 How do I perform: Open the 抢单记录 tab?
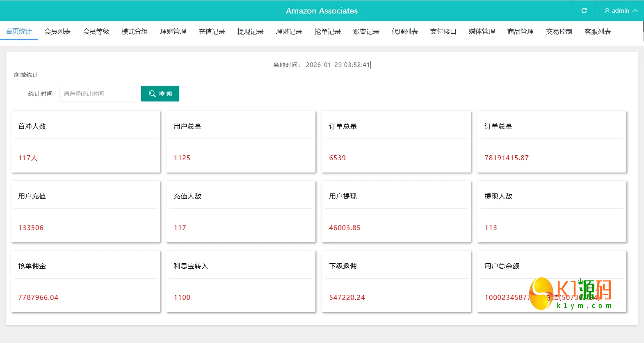(327, 31)
